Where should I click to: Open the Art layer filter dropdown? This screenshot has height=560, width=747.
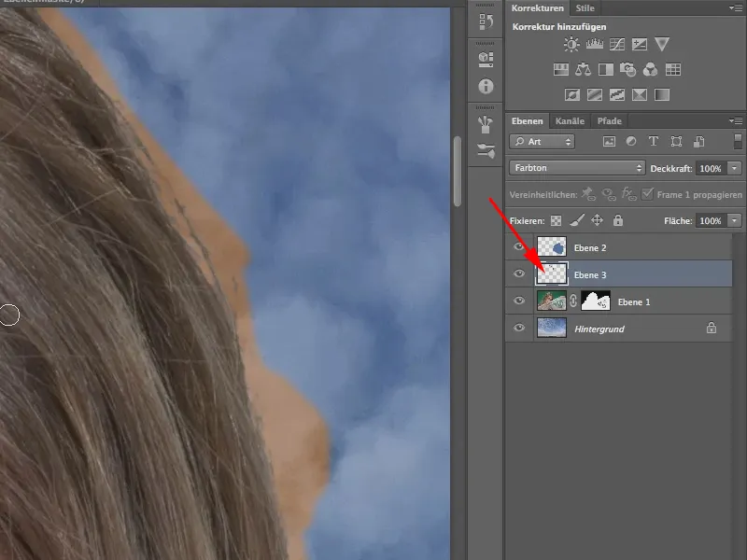(x=542, y=142)
